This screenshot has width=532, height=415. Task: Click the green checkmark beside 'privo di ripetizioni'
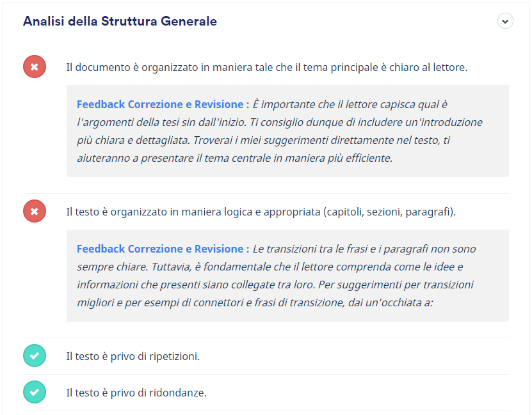click(x=35, y=356)
